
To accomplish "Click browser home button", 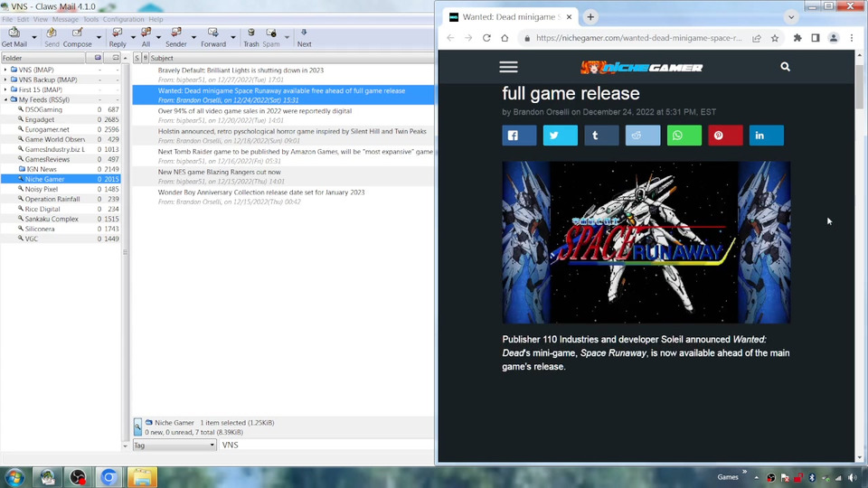I will (x=505, y=38).
